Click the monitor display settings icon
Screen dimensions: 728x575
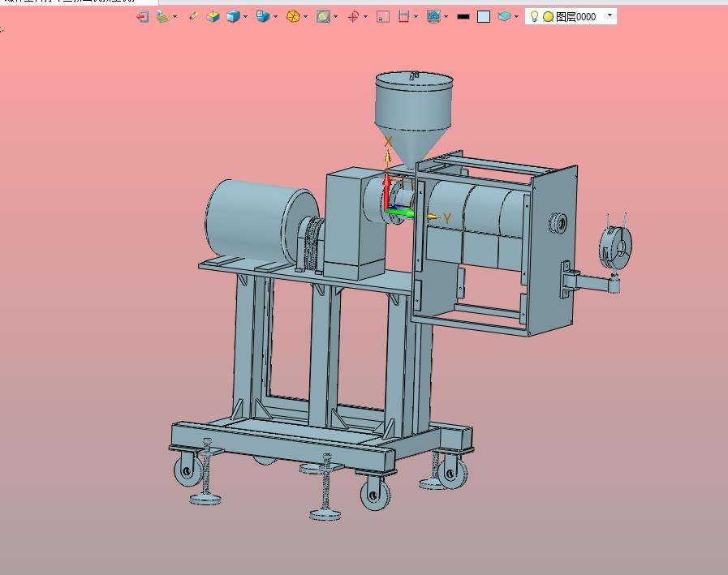[433, 17]
